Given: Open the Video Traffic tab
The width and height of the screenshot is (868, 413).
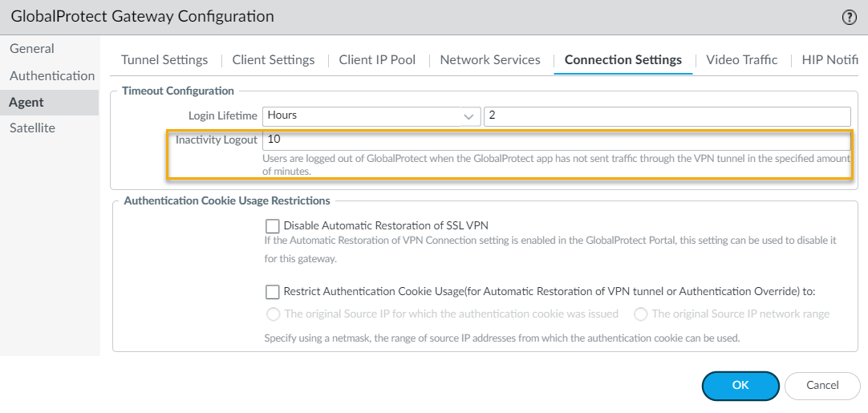Looking at the screenshot, I should (x=742, y=60).
